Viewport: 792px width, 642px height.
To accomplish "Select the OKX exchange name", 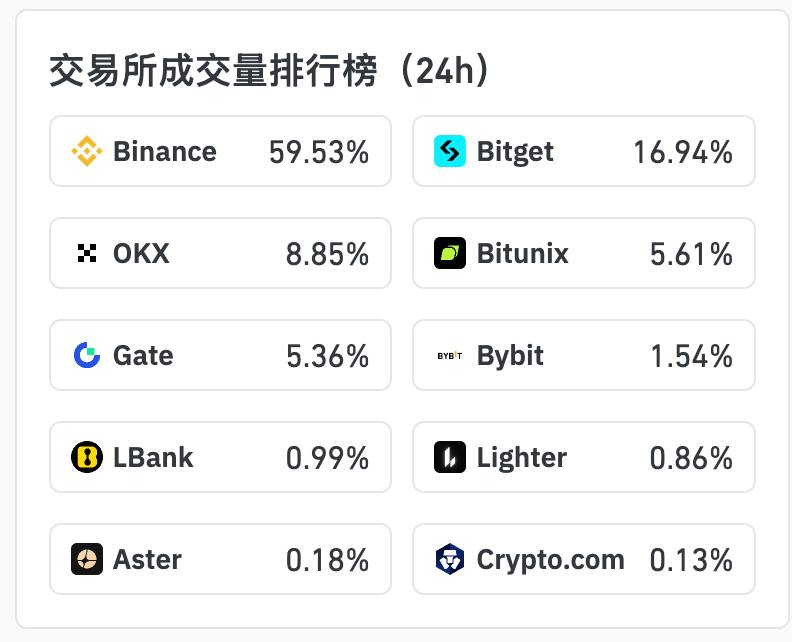I will 141,254.
